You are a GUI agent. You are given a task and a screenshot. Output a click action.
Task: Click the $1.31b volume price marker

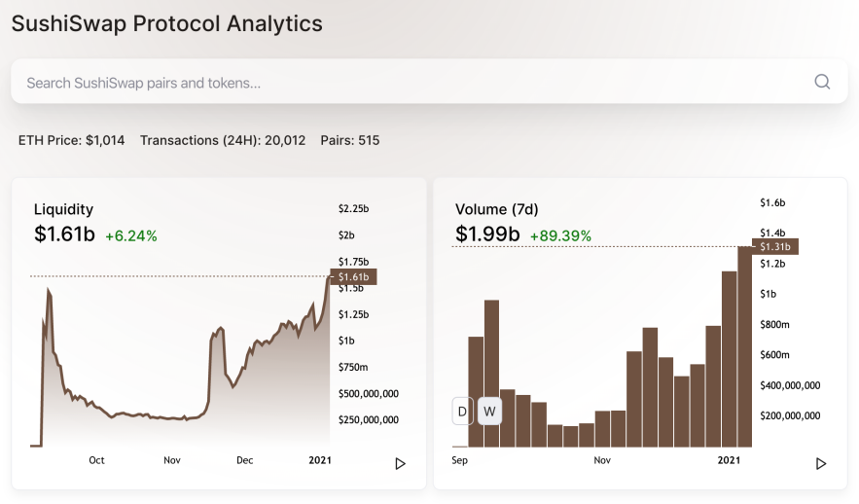[x=775, y=246]
